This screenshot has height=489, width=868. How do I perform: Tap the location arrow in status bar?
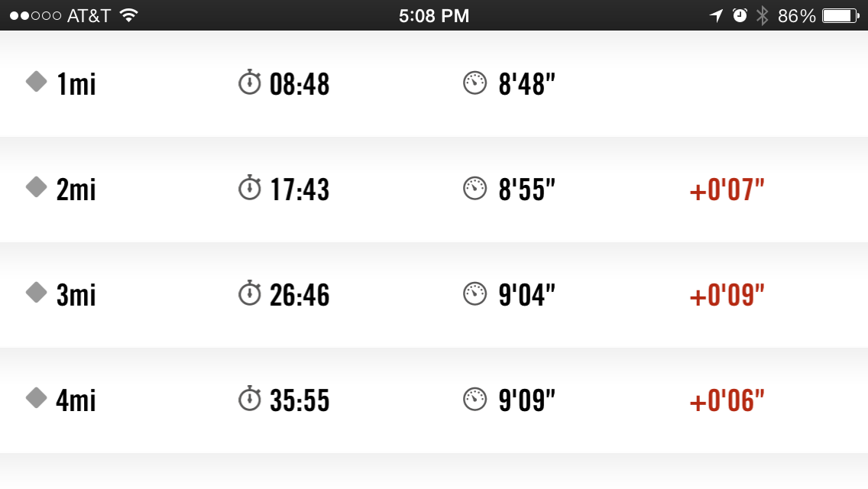coord(716,15)
